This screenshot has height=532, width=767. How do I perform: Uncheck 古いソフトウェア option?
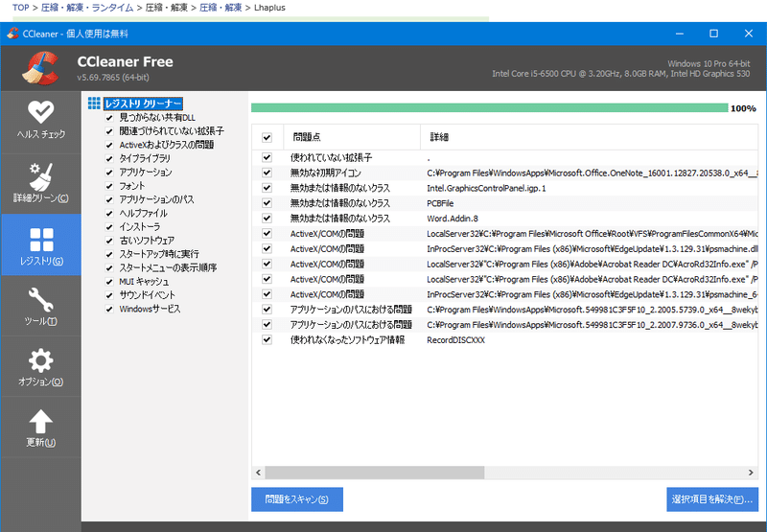[109, 241]
